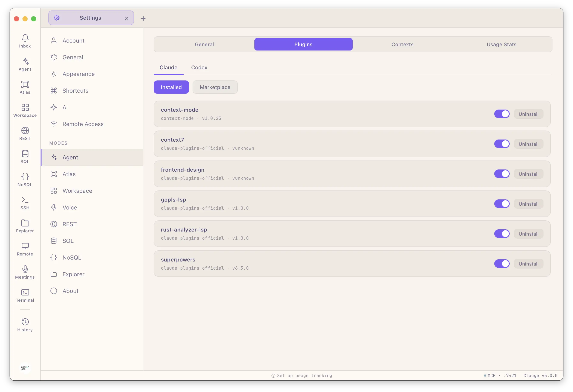Screen dimensions: 573x392
Task: Open Appearance settings in sidebar
Action: click(x=92, y=74)
